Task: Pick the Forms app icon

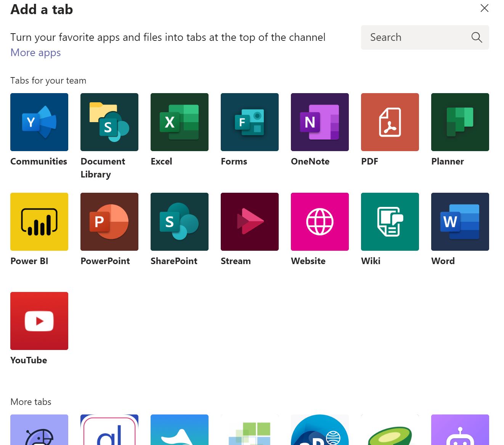Action: pyautogui.click(x=250, y=122)
